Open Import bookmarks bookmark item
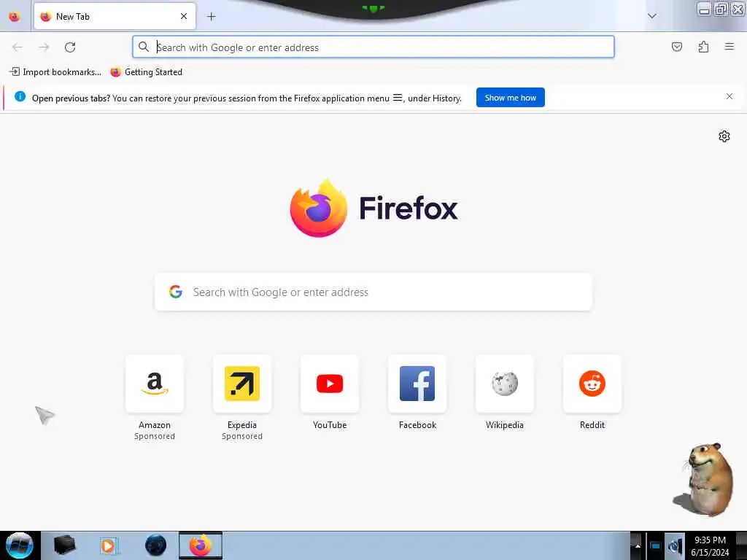747x560 pixels. point(55,72)
